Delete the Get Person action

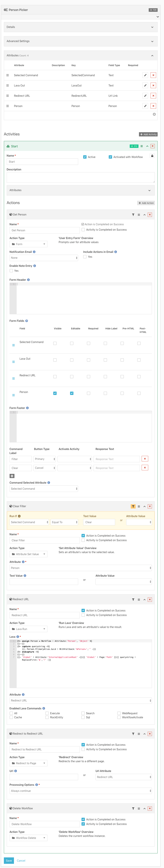[150, 215]
